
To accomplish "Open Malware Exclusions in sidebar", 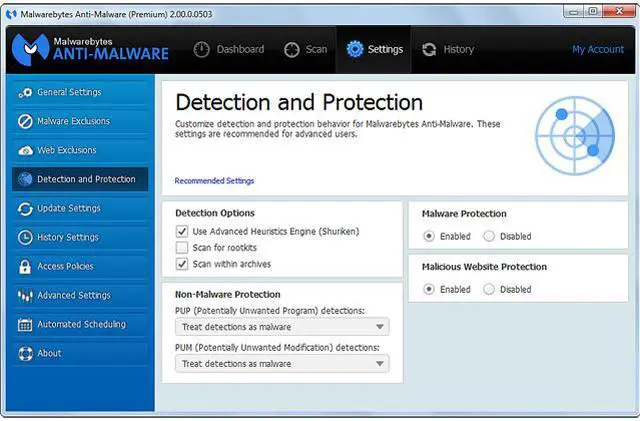I will [x=80, y=121].
